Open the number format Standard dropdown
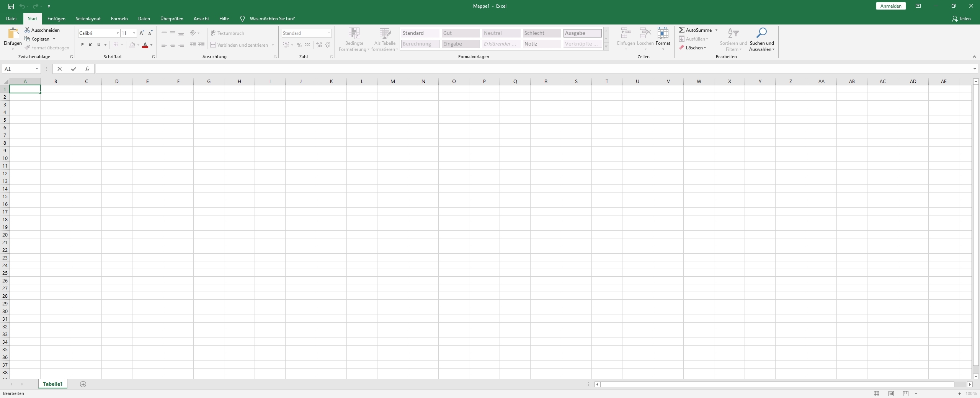 (x=329, y=33)
